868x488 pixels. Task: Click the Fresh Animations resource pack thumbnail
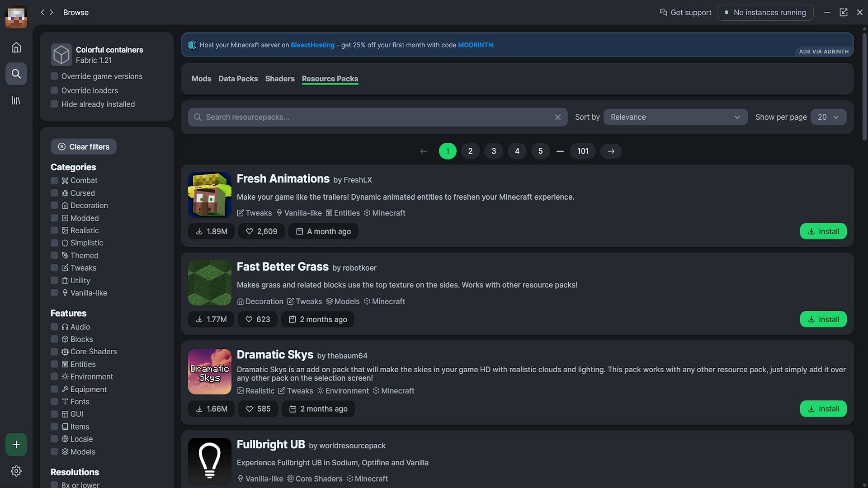210,194
